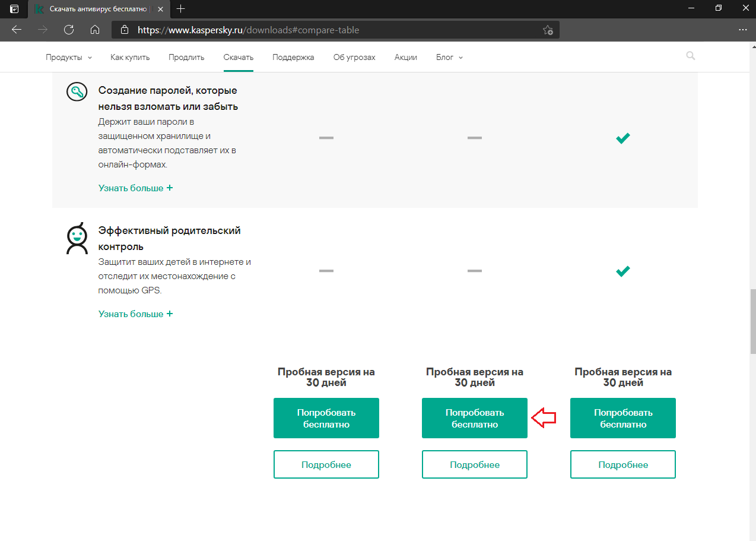Click the green checkmark in passwords row
Screen dimensions: 756x541
(622, 138)
